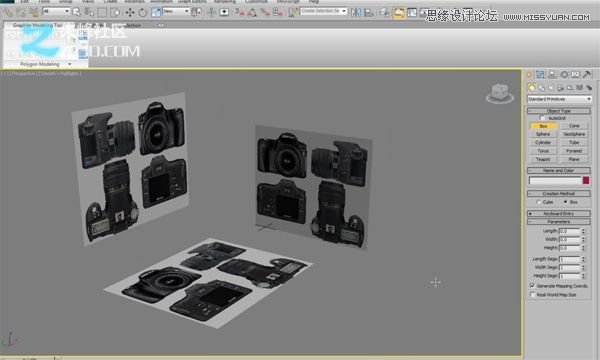Click the Unlink Selection tool

(x=21, y=12)
